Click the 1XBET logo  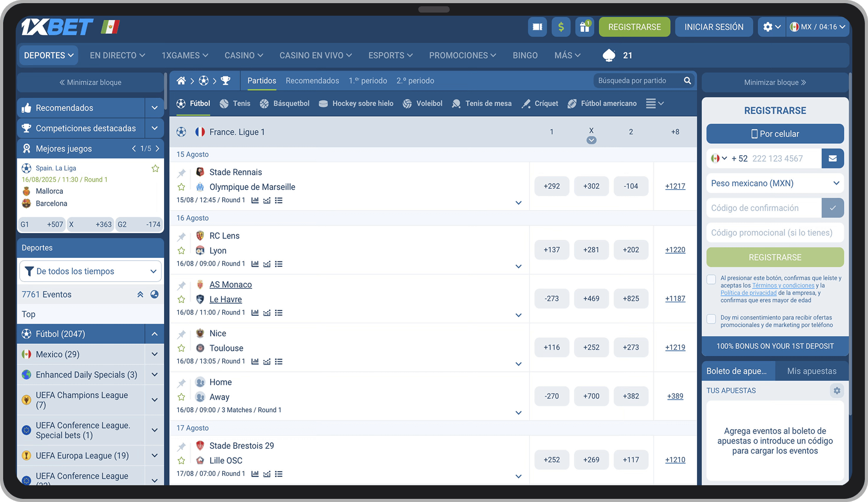(57, 27)
